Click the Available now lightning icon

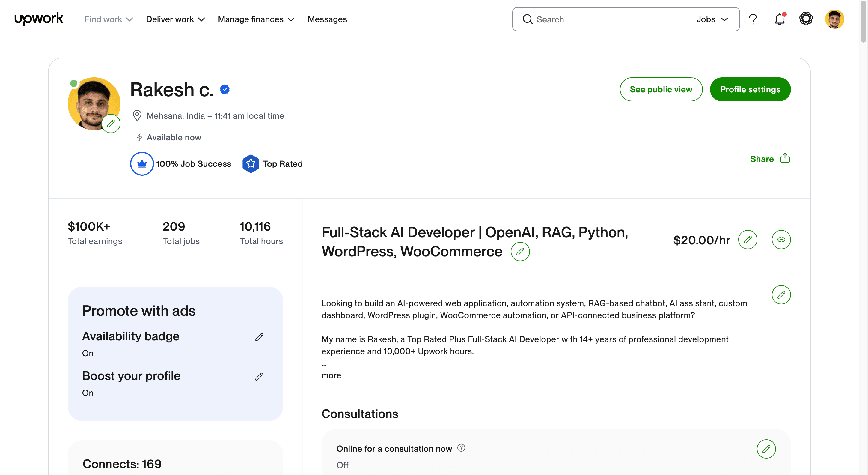click(139, 138)
